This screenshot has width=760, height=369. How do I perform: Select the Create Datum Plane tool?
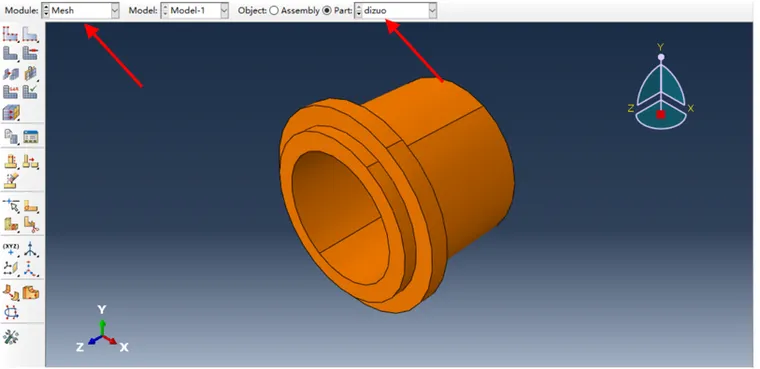10,268
